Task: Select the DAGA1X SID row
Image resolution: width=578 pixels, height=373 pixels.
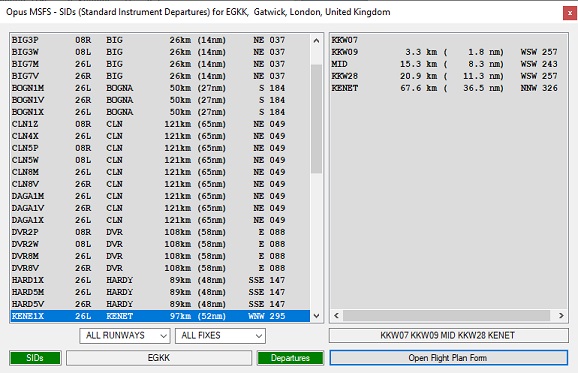Action: click(x=160, y=220)
